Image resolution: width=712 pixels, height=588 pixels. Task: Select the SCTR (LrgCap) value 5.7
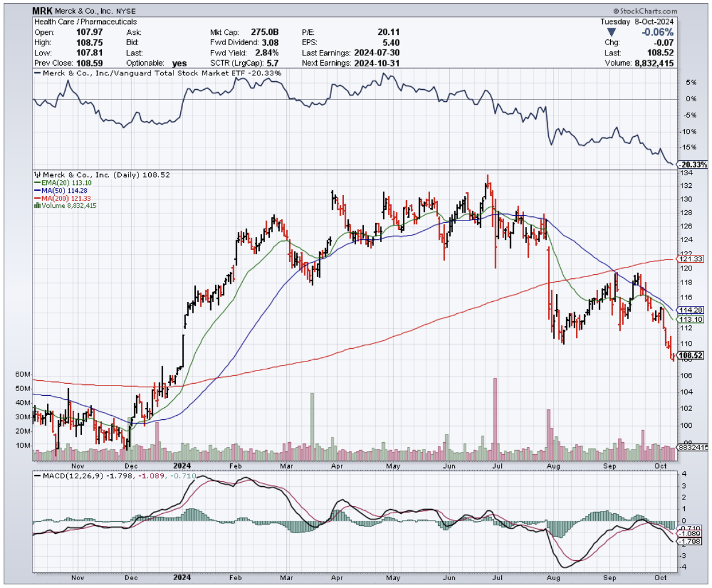coord(273,63)
